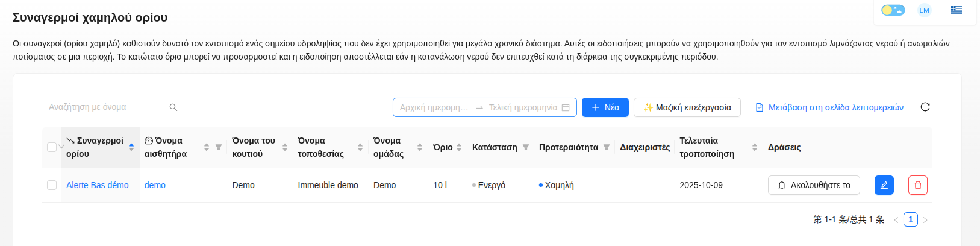Sort by Όριο column
The image size is (980, 246).
[x=459, y=147]
